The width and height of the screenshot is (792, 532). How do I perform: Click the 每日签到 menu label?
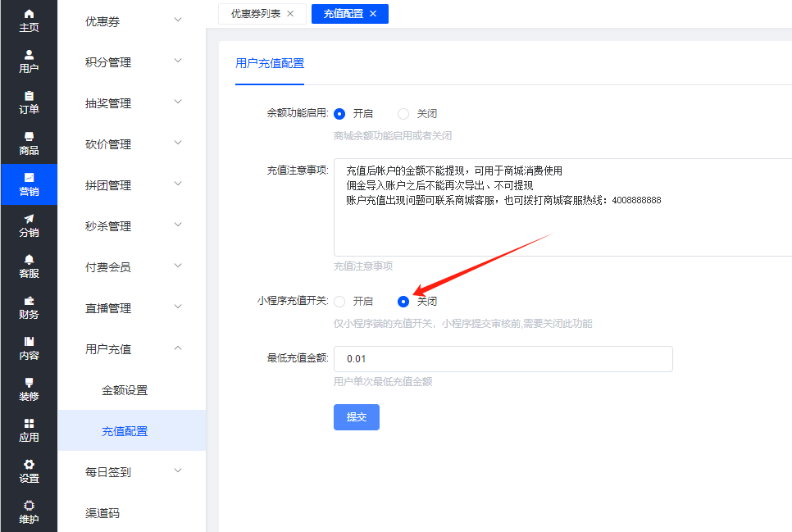(x=108, y=472)
